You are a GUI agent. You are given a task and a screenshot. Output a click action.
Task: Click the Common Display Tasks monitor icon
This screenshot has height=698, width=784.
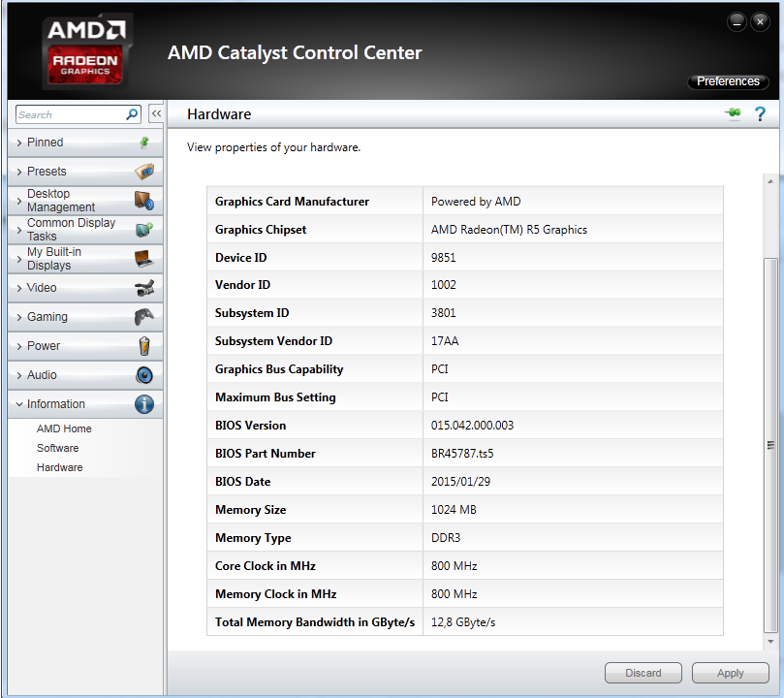pyautogui.click(x=144, y=230)
